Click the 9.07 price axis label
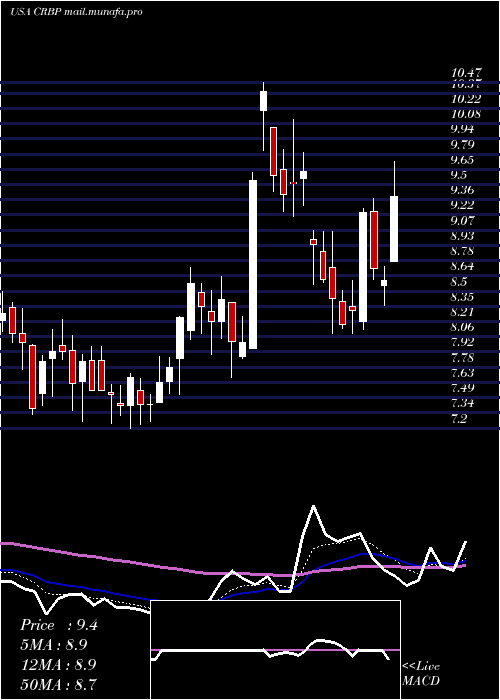500x700 pixels. coord(462,221)
